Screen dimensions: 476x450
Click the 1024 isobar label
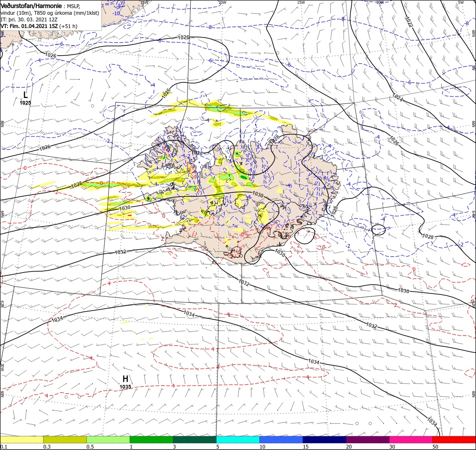(397, 97)
